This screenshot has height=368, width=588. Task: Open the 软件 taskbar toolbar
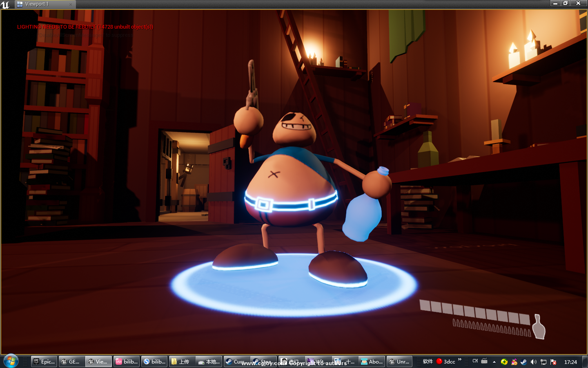[x=428, y=361]
